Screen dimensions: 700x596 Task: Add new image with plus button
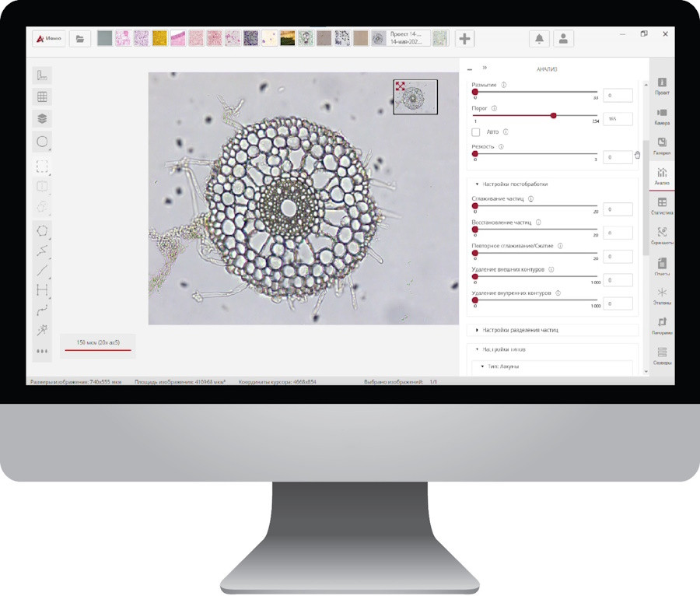pyautogui.click(x=465, y=39)
